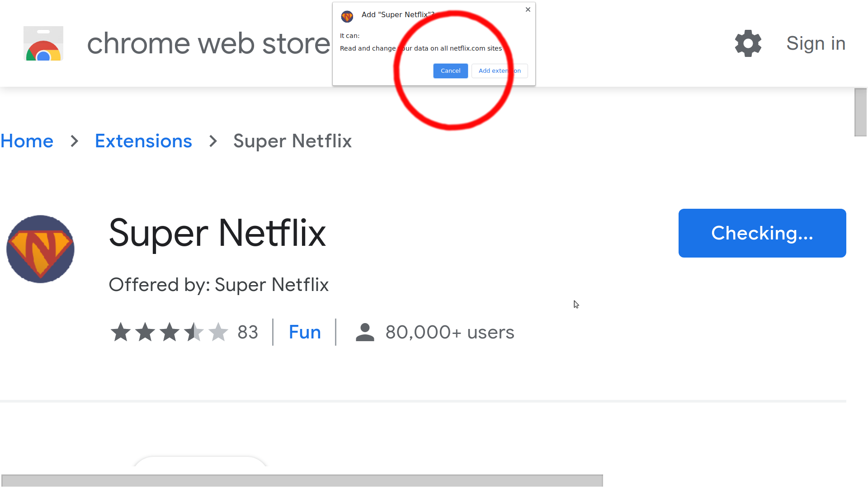This screenshot has height=488, width=868.
Task: Confirm with the Add extension button
Action: point(500,71)
